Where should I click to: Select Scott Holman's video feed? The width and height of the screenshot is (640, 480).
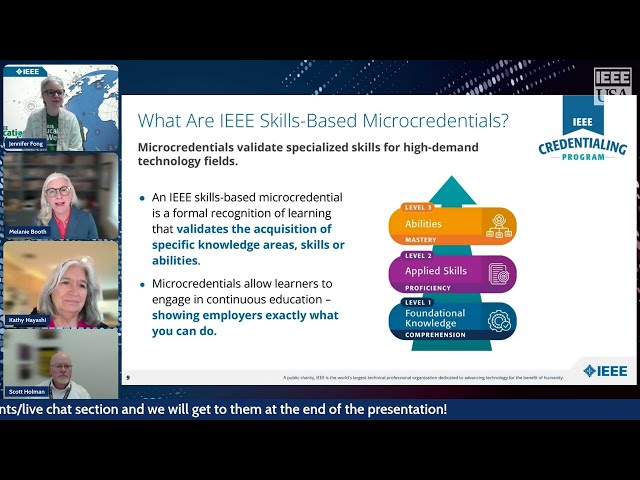[61, 364]
